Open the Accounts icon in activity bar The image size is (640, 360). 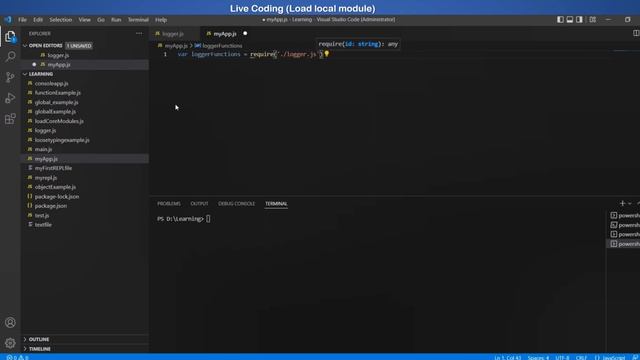tap(10, 322)
